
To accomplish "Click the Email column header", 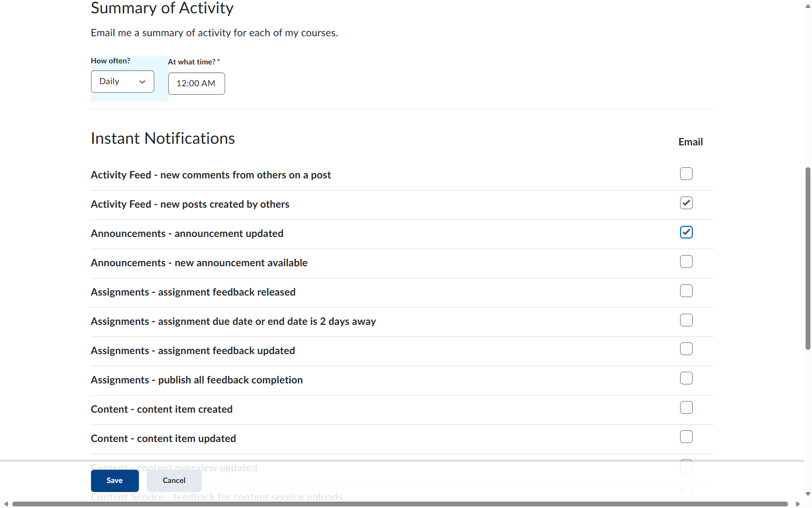I will pos(691,142).
